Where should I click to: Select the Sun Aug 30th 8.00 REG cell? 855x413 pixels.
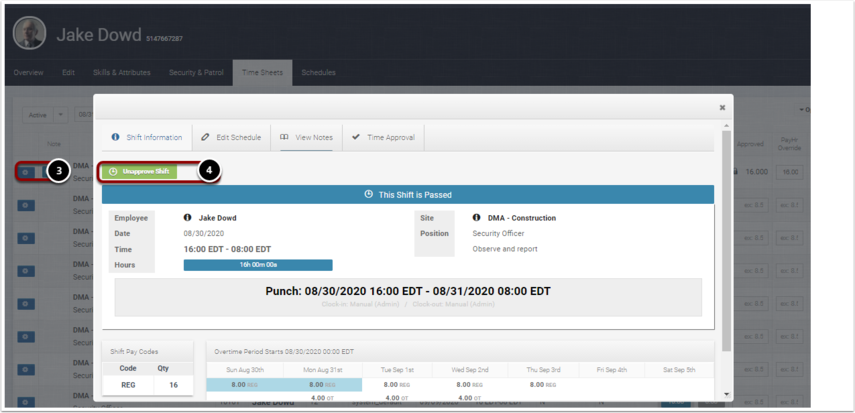click(244, 384)
